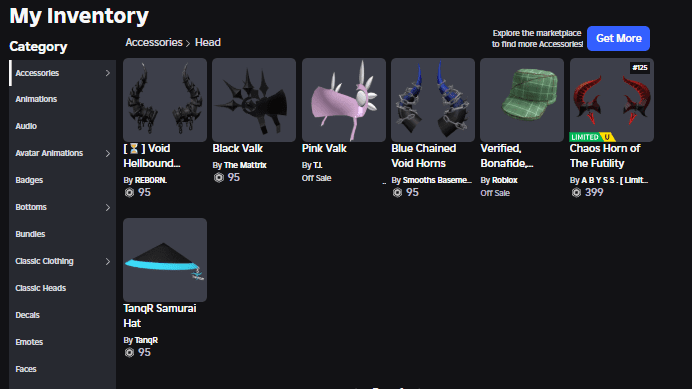The height and width of the screenshot is (389, 692).
Task: Click the Robux icon under Blue Chained Void Horns
Action: tap(397, 193)
